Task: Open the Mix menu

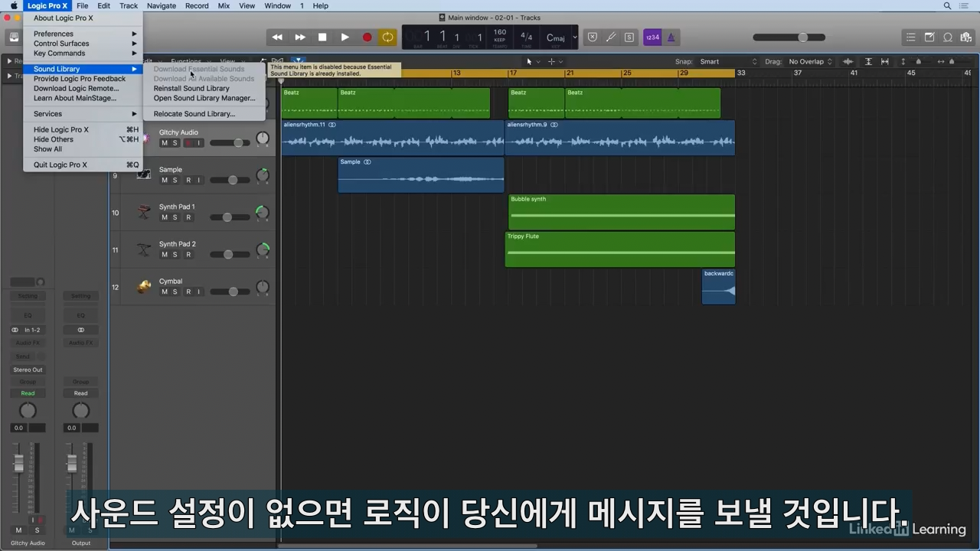Action: tap(224, 5)
